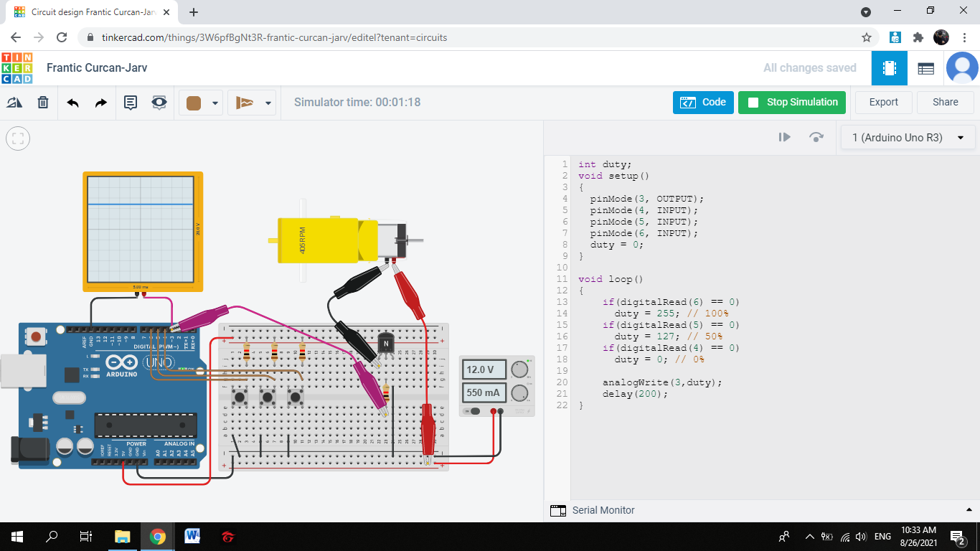The height and width of the screenshot is (551, 980).
Task: Undo the last action
Action: pos(72,103)
